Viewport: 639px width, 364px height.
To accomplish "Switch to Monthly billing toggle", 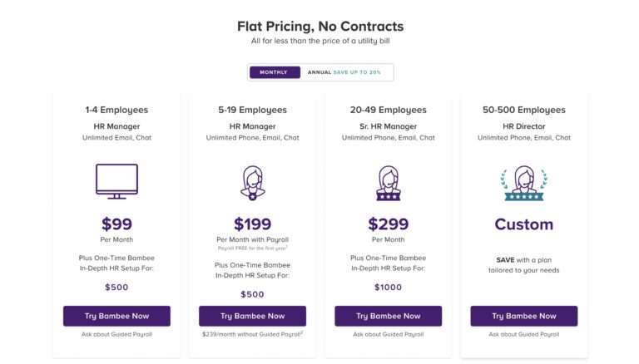I will click(x=274, y=72).
